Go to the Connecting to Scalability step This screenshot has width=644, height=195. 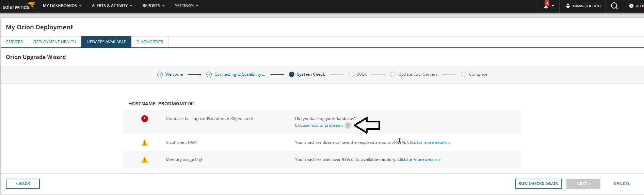click(236, 74)
